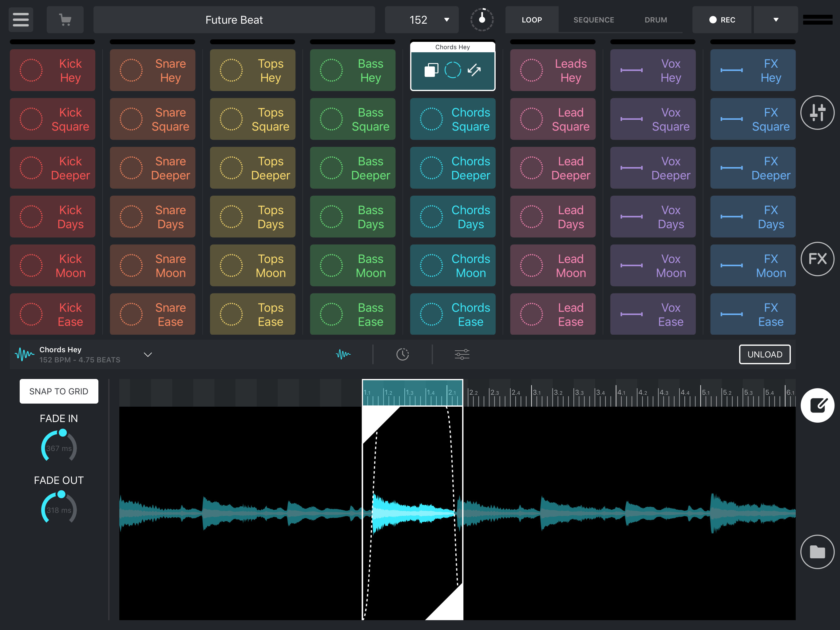Toggle the Kick Hey loop pad

pyautogui.click(x=52, y=70)
